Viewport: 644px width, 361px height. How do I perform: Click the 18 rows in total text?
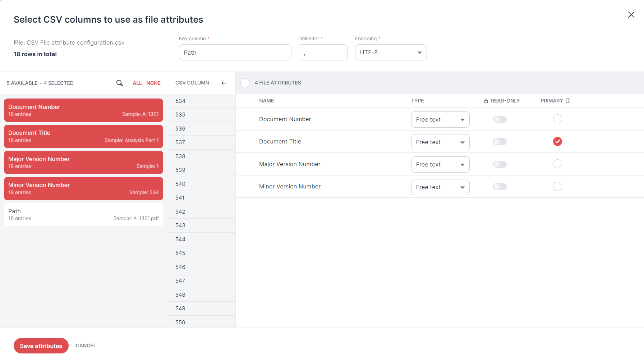point(35,54)
